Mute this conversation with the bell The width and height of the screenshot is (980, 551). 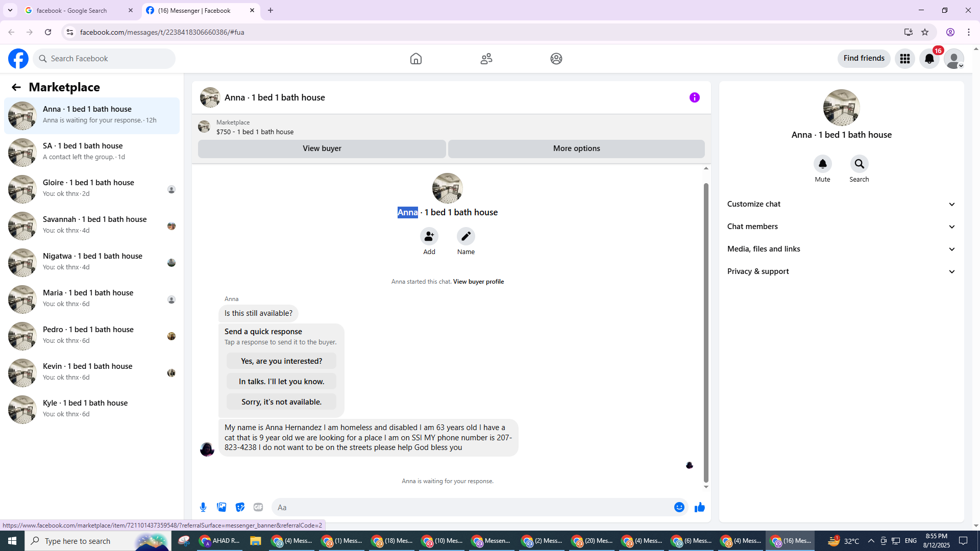(822, 164)
